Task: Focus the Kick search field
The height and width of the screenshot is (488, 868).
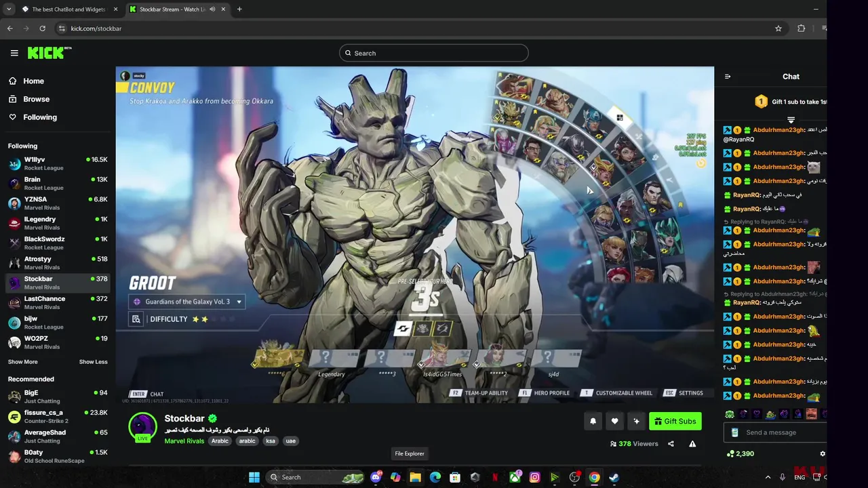Action: click(434, 53)
